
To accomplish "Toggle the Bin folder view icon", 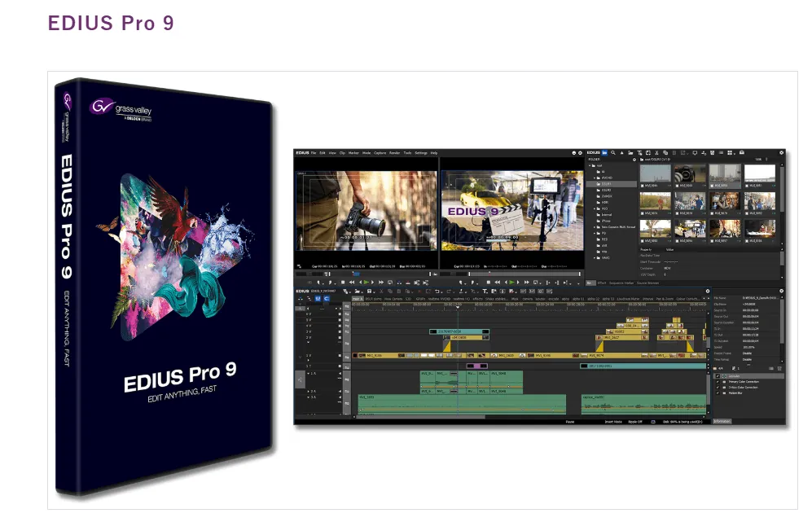I will pos(604,153).
